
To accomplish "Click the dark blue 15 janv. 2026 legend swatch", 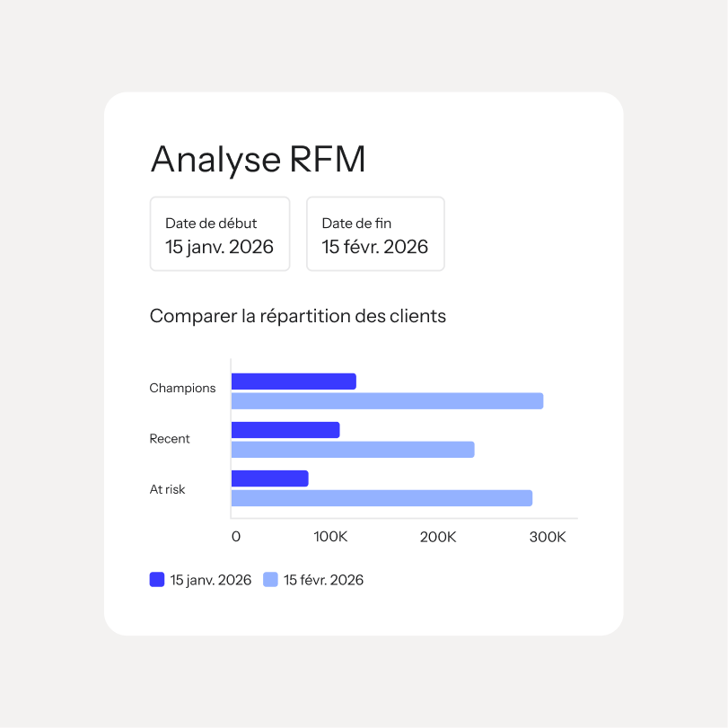I will 157,579.
